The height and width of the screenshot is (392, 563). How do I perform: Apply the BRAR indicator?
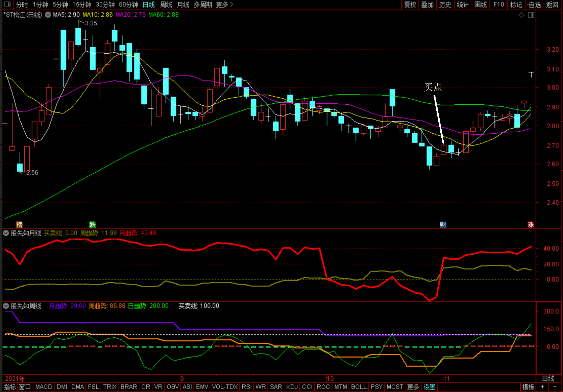click(x=129, y=387)
